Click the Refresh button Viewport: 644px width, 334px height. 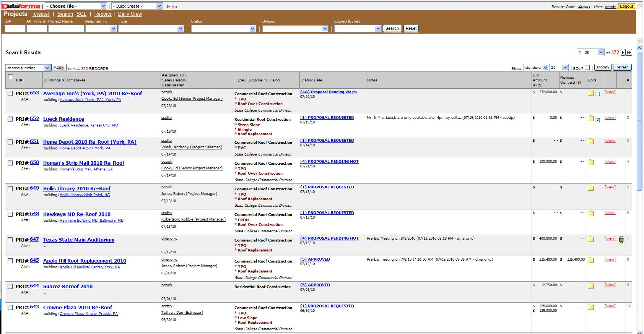pos(621,67)
